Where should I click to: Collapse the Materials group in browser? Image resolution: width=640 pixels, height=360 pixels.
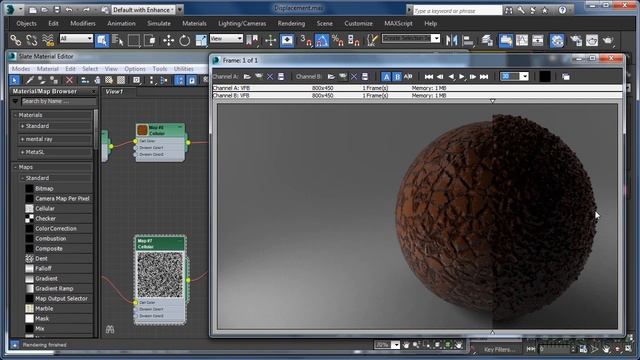(x=16, y=115)
